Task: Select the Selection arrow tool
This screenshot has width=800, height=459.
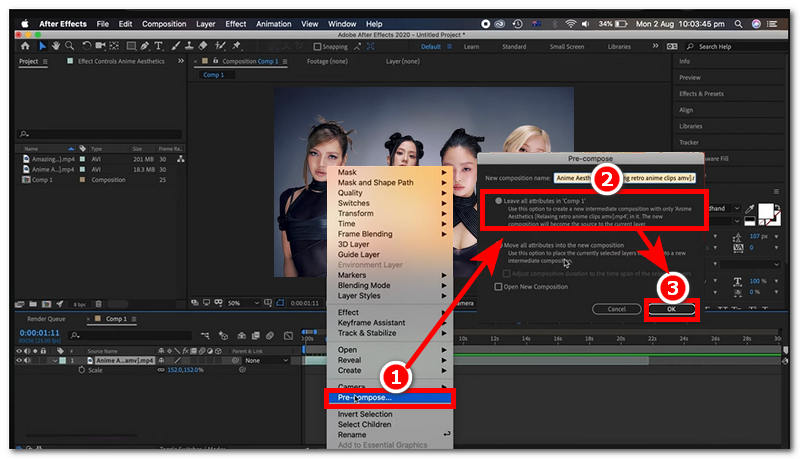Action: point(43,46)
